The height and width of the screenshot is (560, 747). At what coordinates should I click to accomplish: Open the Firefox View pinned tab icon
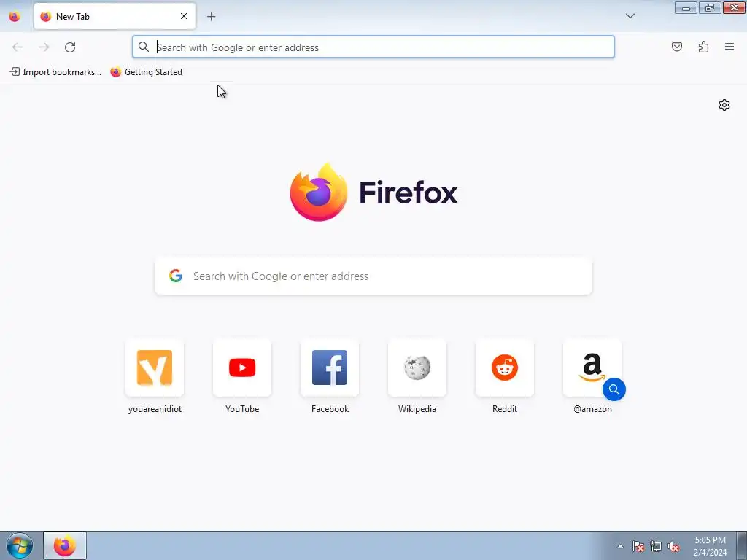(x=15, y=16)
